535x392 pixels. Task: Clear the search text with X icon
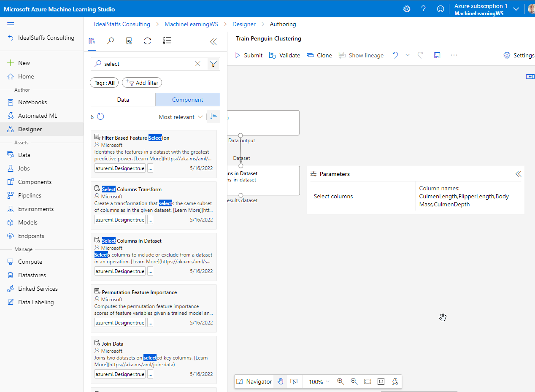(x=197, y=64)
